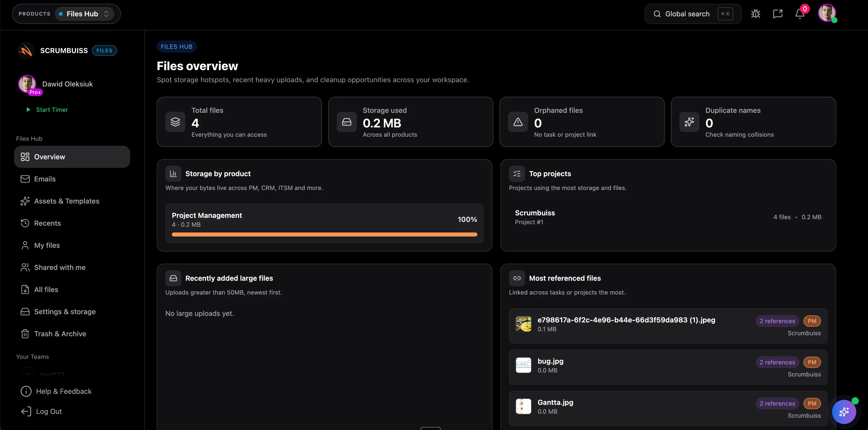Select the Emails section icon in sidebar
Image resolution: width=868 pixels, height=430 pixels.
(x=25, y=179)
